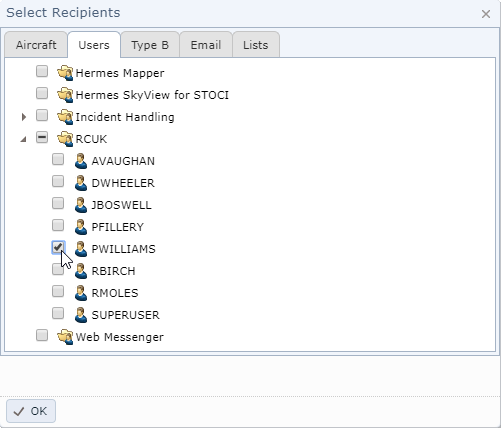The height and width of the screenshot is (428, 501).
Task: Open the Type B tab
Action: 150,45
